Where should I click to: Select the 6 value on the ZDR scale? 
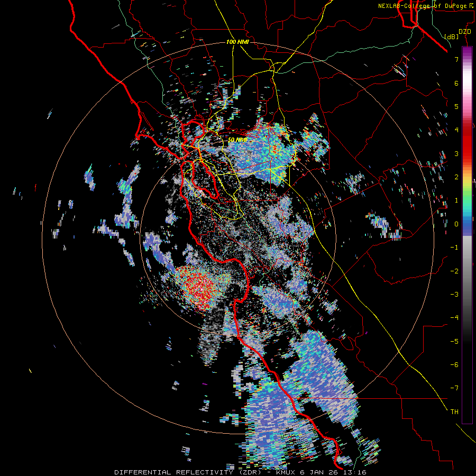456,83
